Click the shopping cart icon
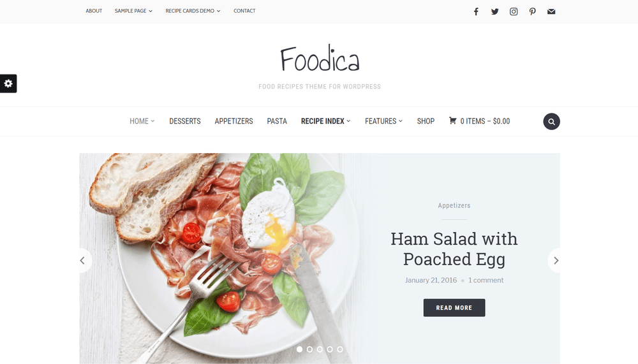The image size is (638, 364). 452,120
